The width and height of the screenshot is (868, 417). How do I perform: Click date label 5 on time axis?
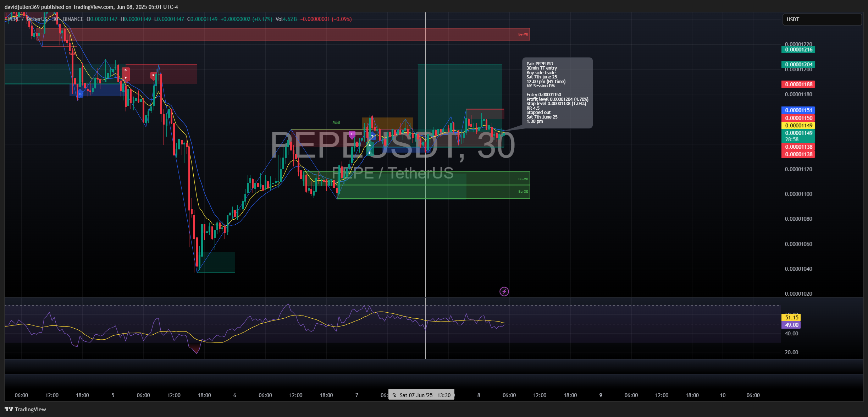click(x=113, y=395)
